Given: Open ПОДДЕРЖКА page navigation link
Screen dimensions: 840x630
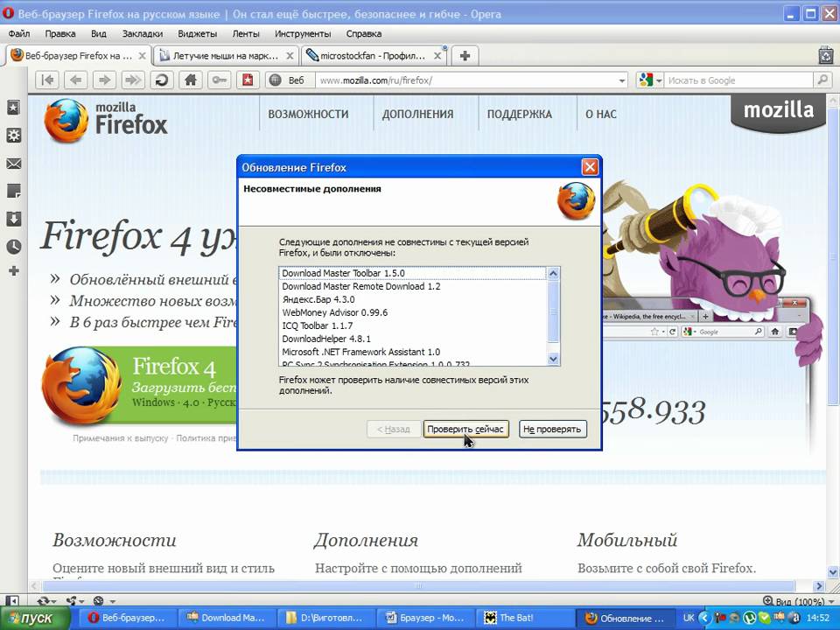Looking at the screenshot, I should coord(519,114).
